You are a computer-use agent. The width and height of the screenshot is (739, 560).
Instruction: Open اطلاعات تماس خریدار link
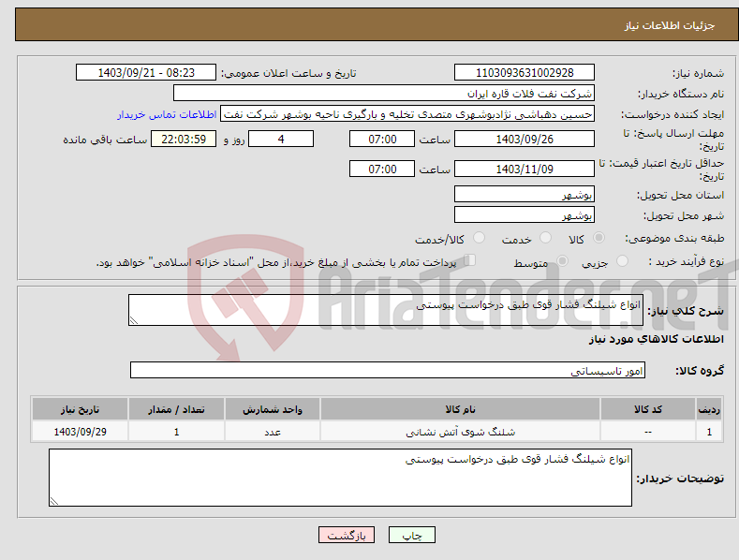(x=167, y=114)
